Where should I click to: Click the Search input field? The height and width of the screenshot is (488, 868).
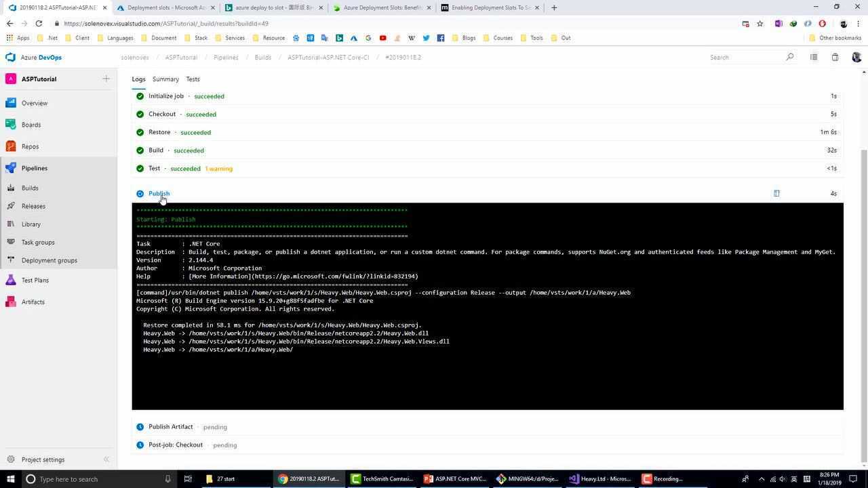coord(746,58)
